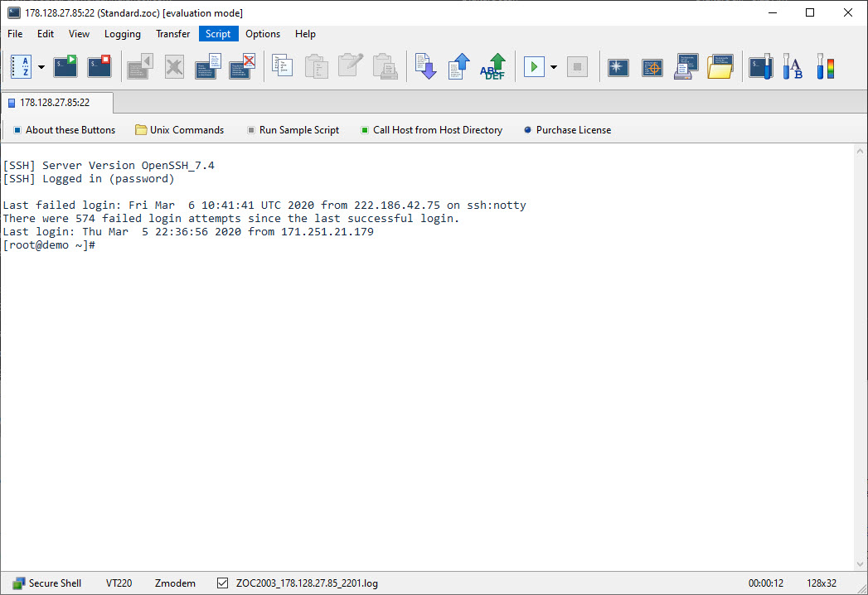868x595 pixels.
Task: Click the connect terminal icon with green play
Action: (x=65, y=67)
